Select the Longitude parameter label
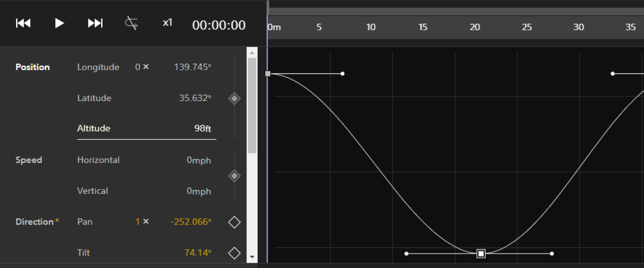This screenshot has width=644, height=268. pyautogui.click(x=98, y=67)
